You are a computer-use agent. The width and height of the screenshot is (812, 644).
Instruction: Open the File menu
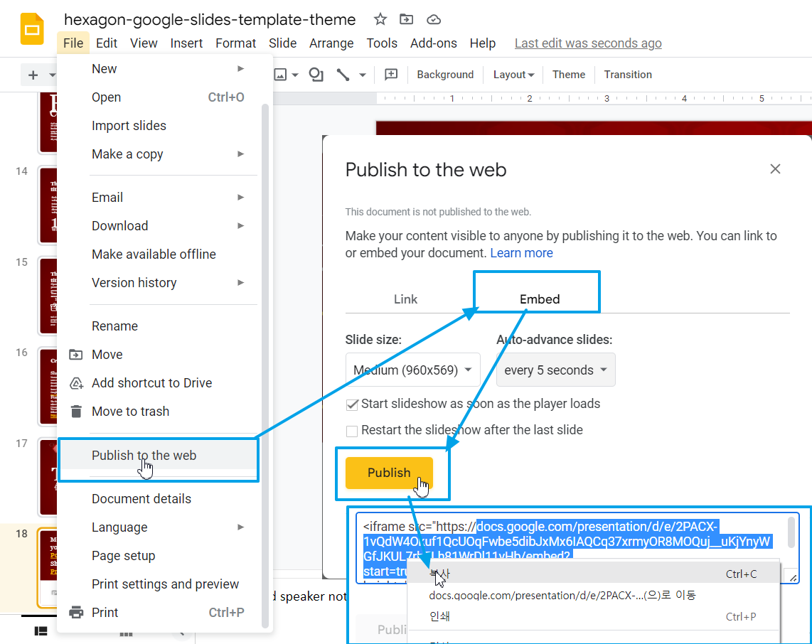pyautogui.click(x=73, y=43)
